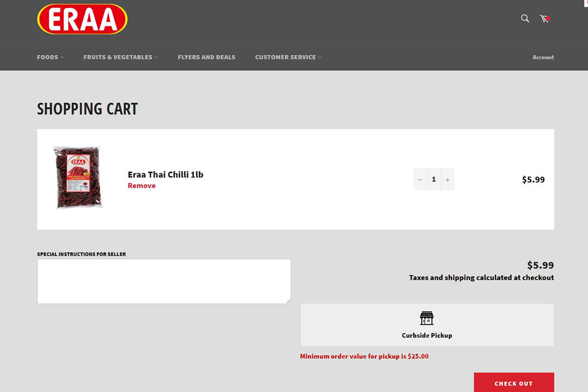Click the 'Special Instructions for Seller' label
The width and height of the screenshot is (588, 392).
pos(81,254)
